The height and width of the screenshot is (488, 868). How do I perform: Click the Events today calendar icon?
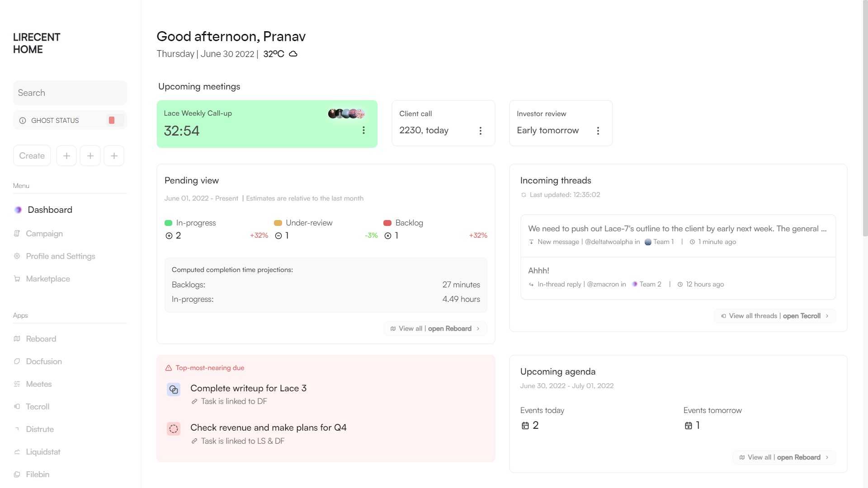click(525, 426)
